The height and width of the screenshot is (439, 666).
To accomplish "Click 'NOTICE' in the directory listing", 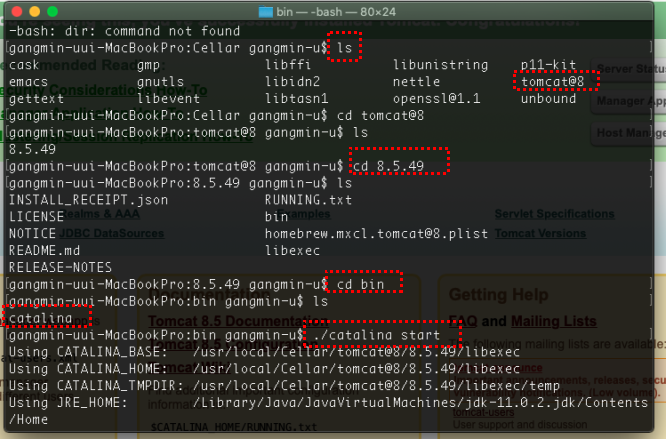I will coord(32,234).
